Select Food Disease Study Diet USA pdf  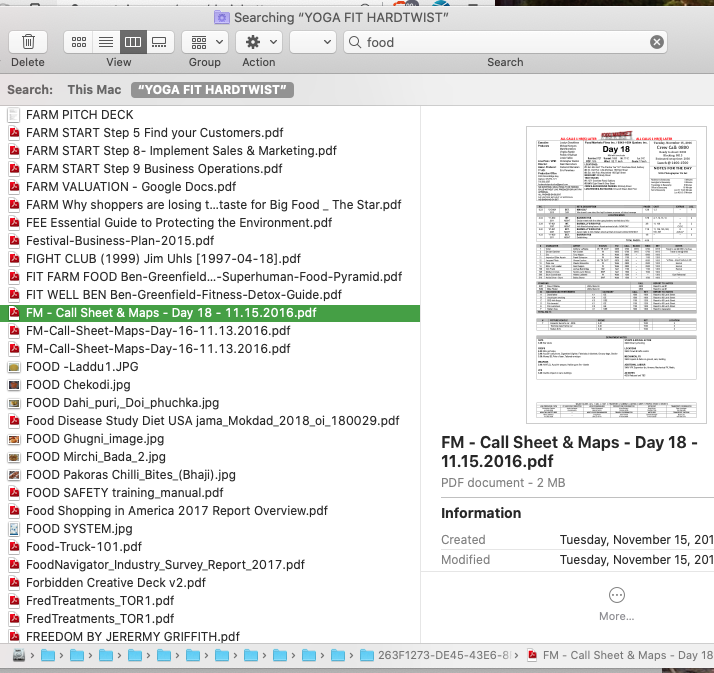pos(213,421)
